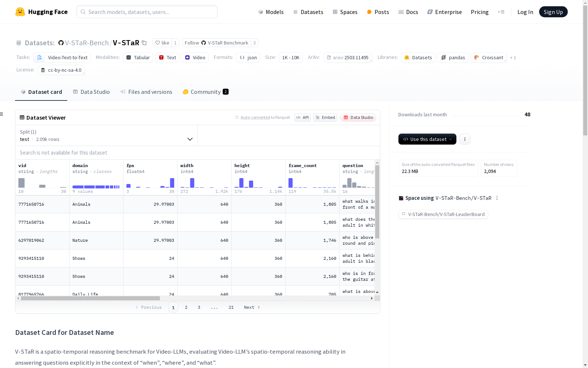Select the Video modality tag
This screenshot has width=588, height=368.
195,57
